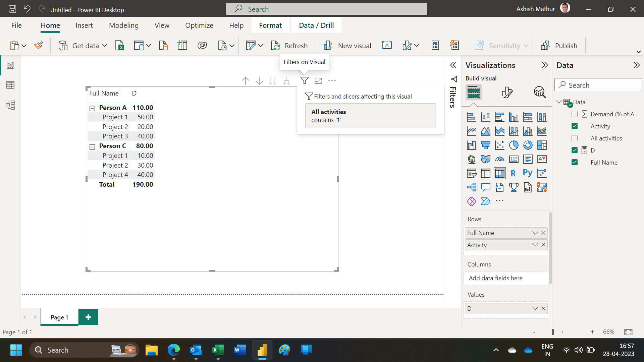644x362 pixels.
Task: Expand all down one level in hierarchy icon
Action: pyautogui.click(x=286, y=81)
